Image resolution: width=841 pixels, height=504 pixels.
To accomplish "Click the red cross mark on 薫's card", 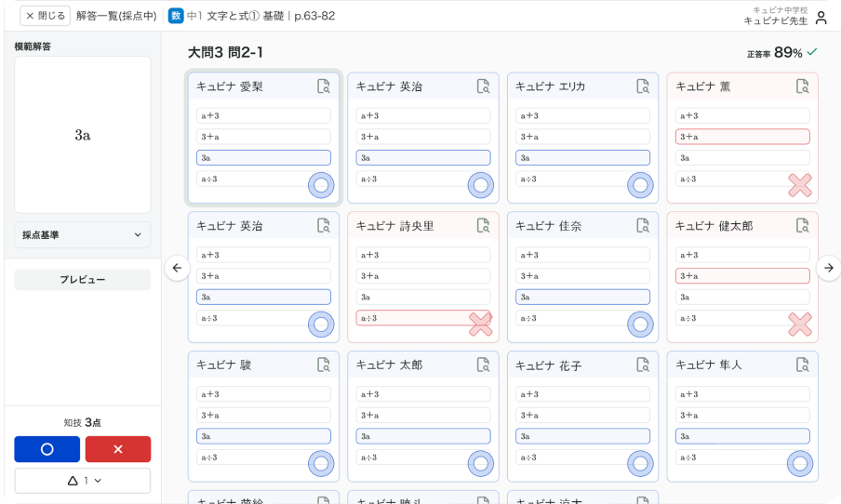I will click(x=800, y=186).
